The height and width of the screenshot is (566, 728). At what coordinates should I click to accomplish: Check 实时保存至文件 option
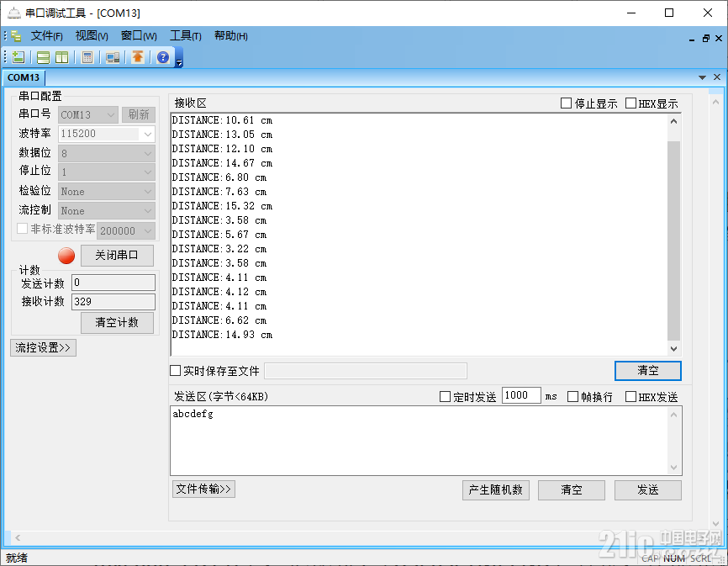tap(175, 371)
